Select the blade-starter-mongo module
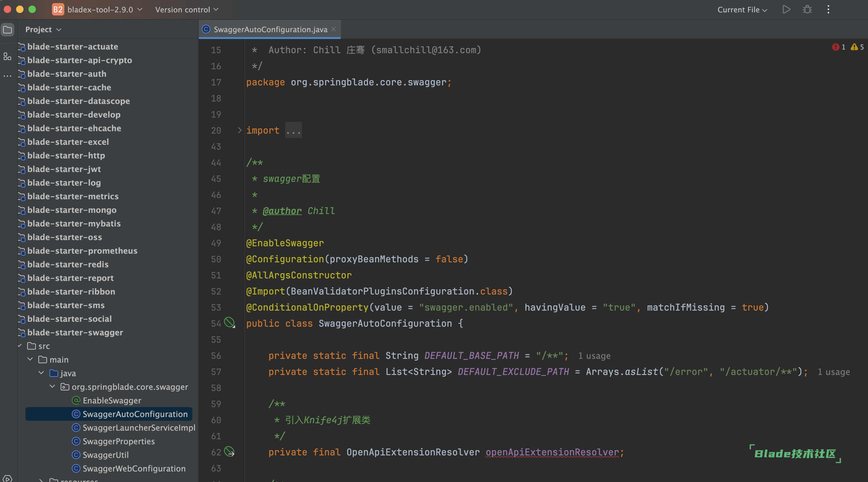Screen dimensions: 868x482 click(x=72, y=210)
